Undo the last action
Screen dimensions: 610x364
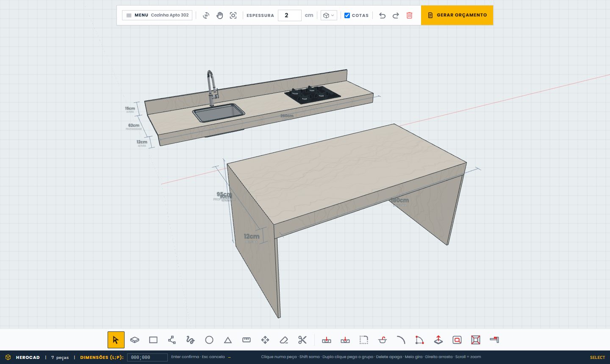[x=382, y=15]
